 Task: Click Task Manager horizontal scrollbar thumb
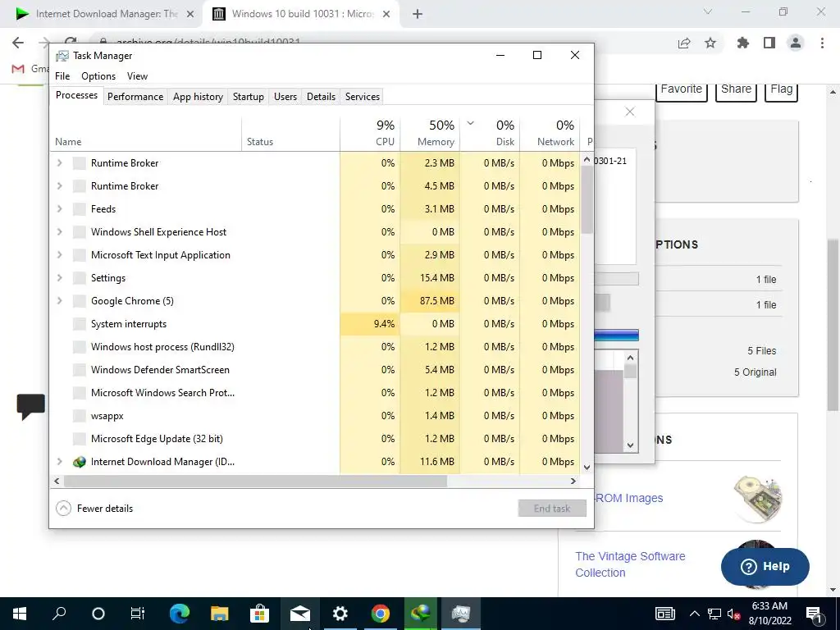255,481
